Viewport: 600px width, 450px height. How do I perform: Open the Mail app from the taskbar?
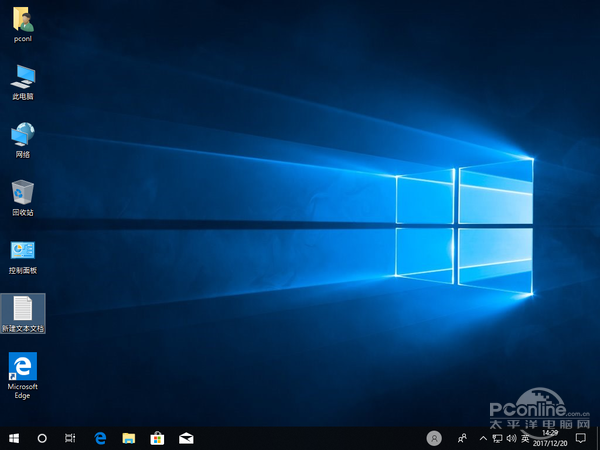186,439
